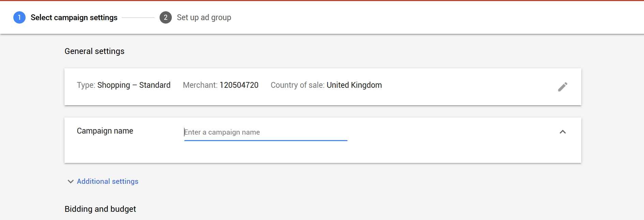Viewport: 644px width, 220px height.
Task: Click the United Kingdom country value
Action: pyautogui.click(x=354, y=85)
